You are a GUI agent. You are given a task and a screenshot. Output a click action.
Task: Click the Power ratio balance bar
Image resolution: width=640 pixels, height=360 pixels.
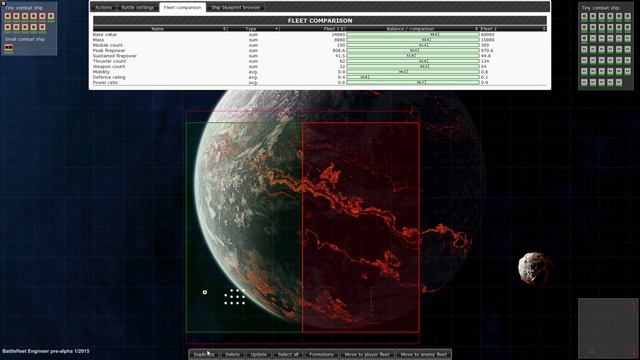[x=413, y=82]
